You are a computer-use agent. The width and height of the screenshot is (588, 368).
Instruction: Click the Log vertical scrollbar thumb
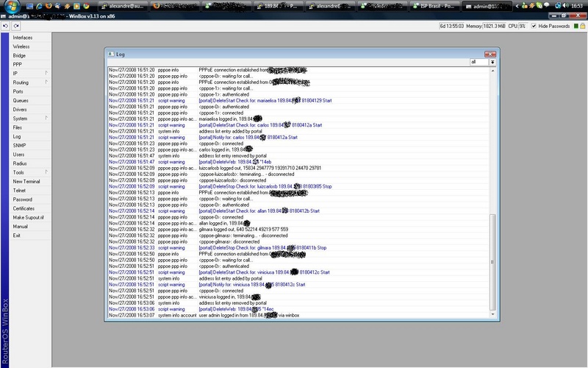coord(492,262)
